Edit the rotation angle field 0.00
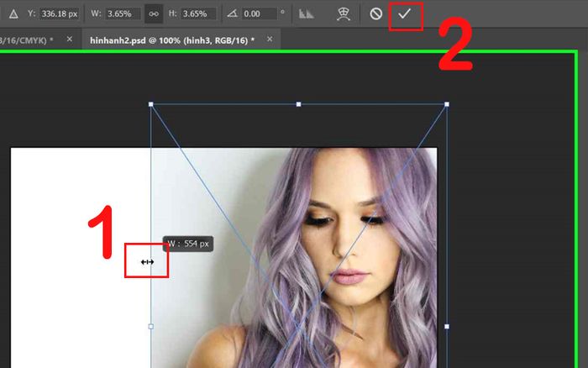Viewport: 588px width, 368px height. tap(259, 14)
